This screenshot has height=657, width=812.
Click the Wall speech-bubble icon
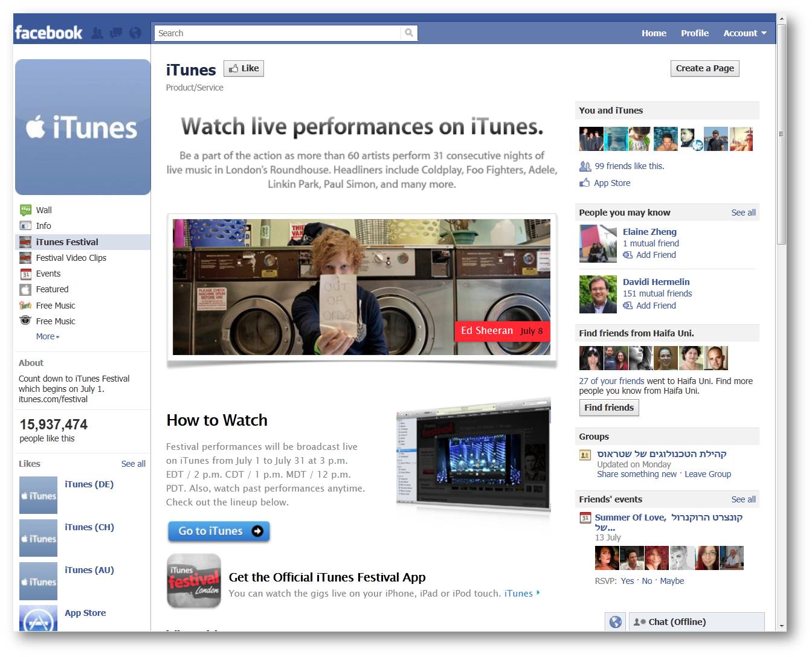[25, 210]
